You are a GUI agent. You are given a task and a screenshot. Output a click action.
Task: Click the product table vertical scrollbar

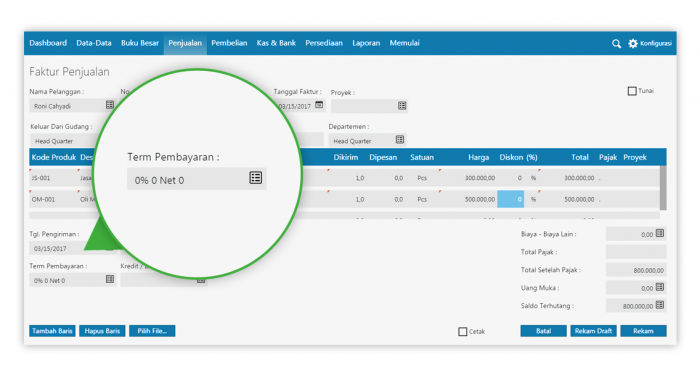(663, 188)
